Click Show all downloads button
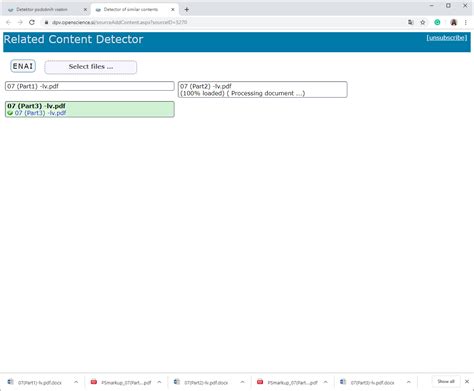474x391 pixels. pyautogui.click(x=446, y=381)
